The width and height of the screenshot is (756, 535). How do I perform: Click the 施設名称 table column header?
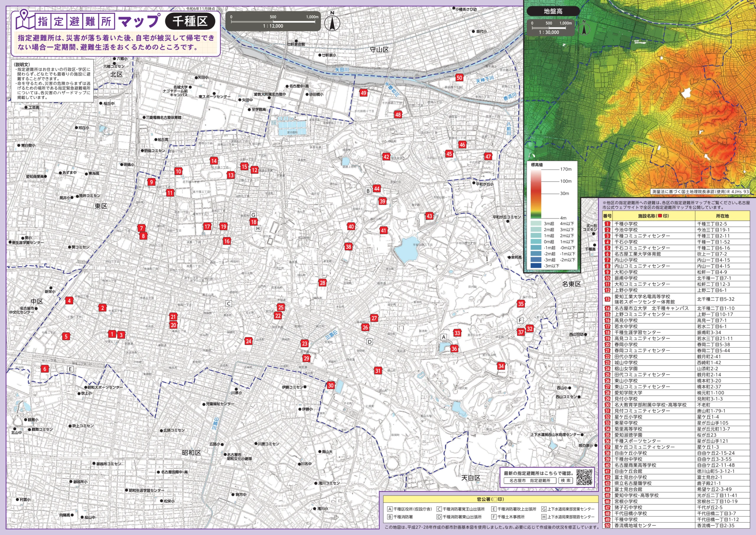tap(653, 216)
